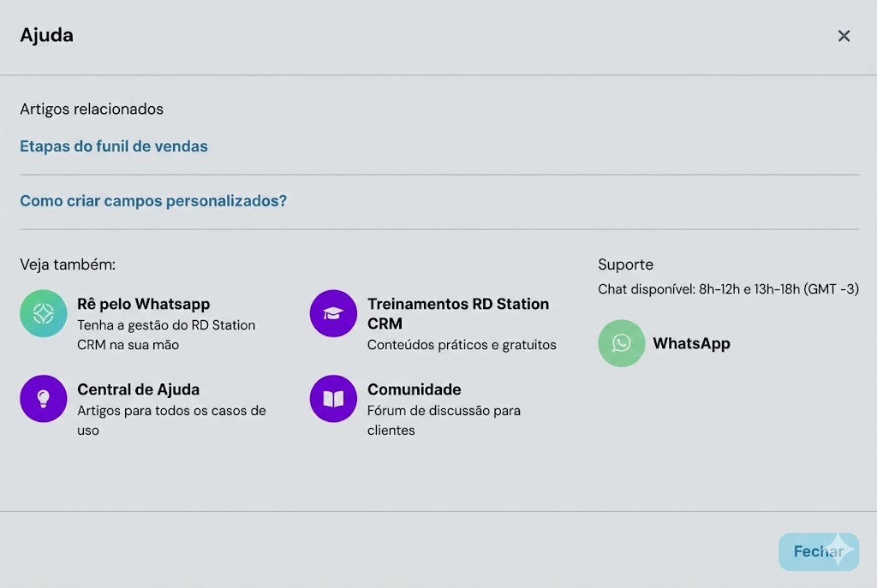Select the Treinamentos RD Station CRM heading
This screenshot has width=877, height=588.
[458, 303]
